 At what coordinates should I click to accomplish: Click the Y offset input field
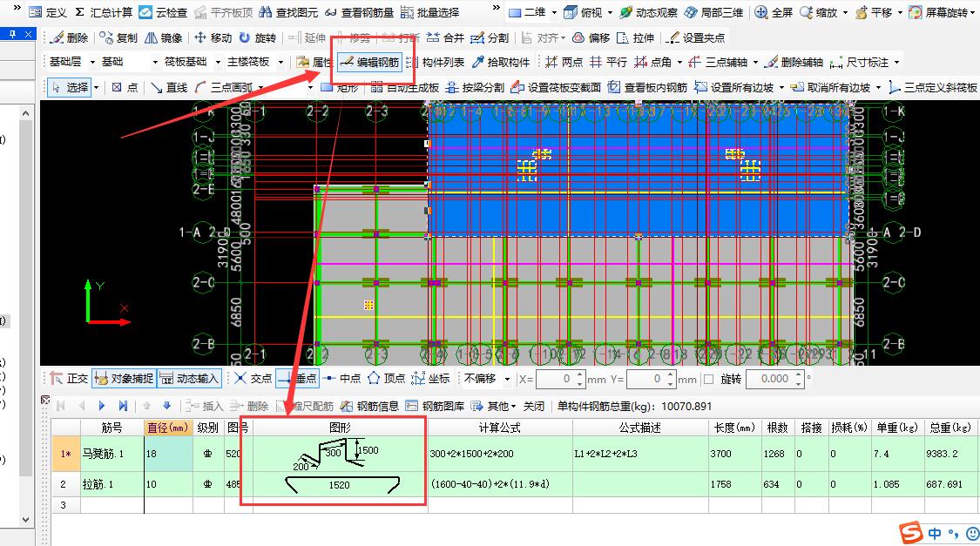click(x=650, y=379)
